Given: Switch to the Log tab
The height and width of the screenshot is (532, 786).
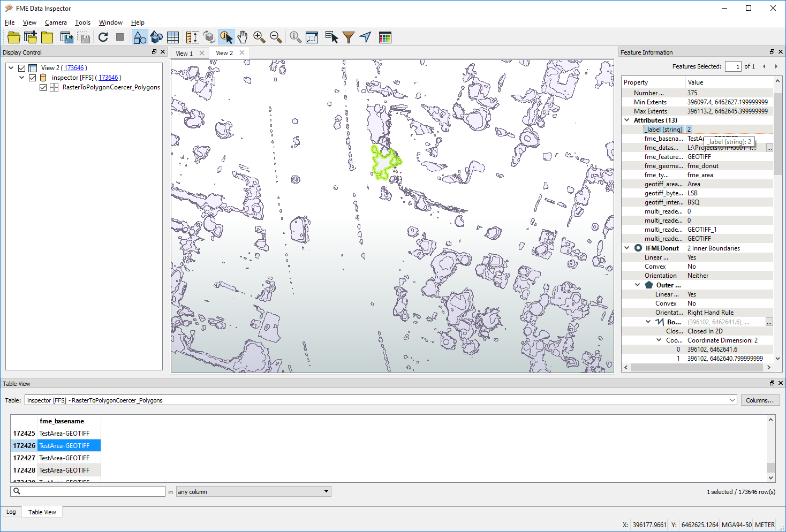Looking at the screenshot, I should click(11, 512).
